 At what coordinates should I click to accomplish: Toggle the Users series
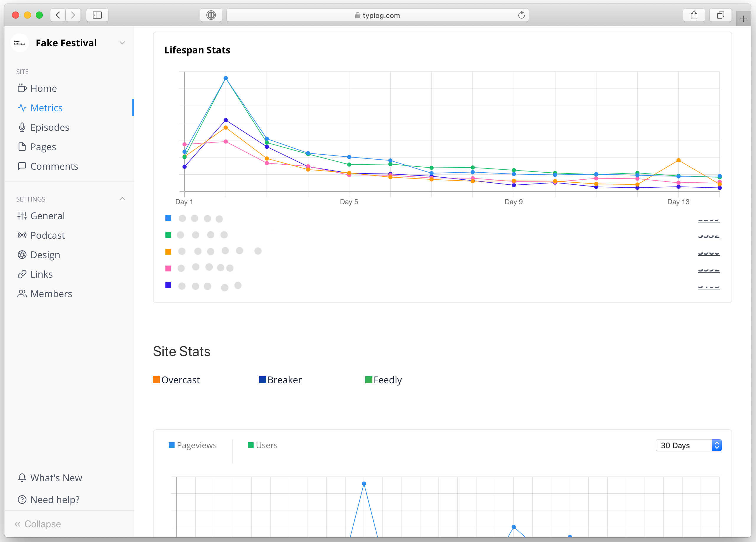tap(263, 445)
